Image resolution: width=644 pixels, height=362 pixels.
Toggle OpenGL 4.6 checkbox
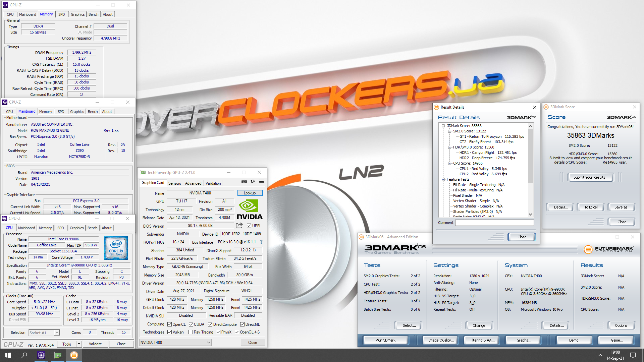point(237,332)
